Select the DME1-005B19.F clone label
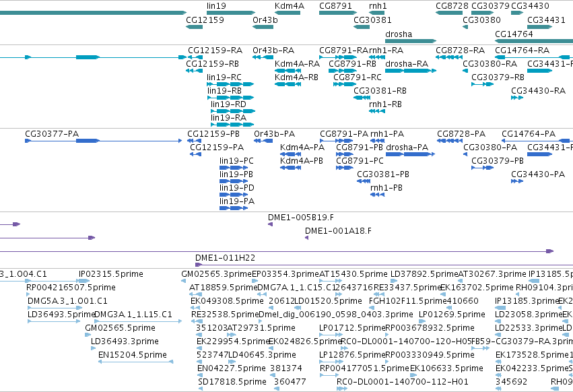This screenshot has height=392, width=573. click(301, 218)
